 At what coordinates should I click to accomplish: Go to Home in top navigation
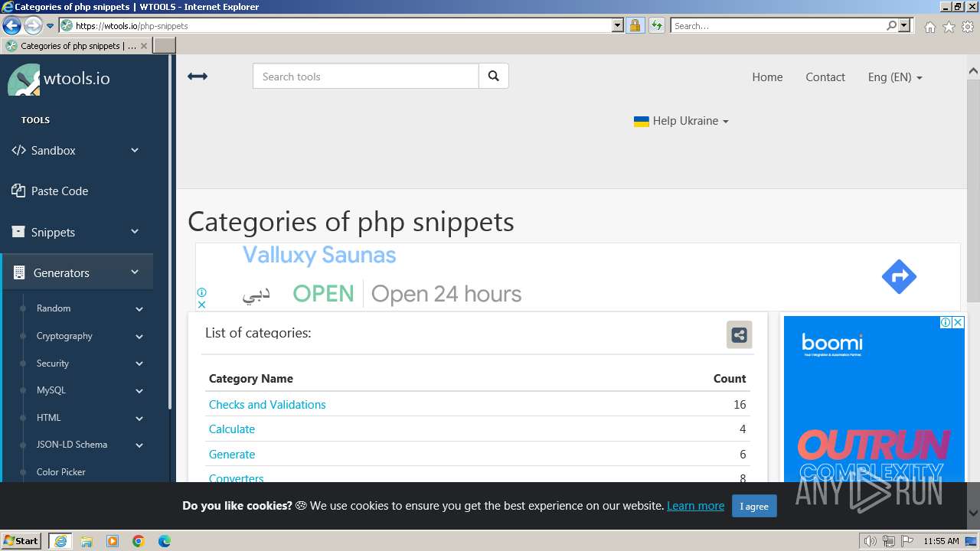(767, 77)
